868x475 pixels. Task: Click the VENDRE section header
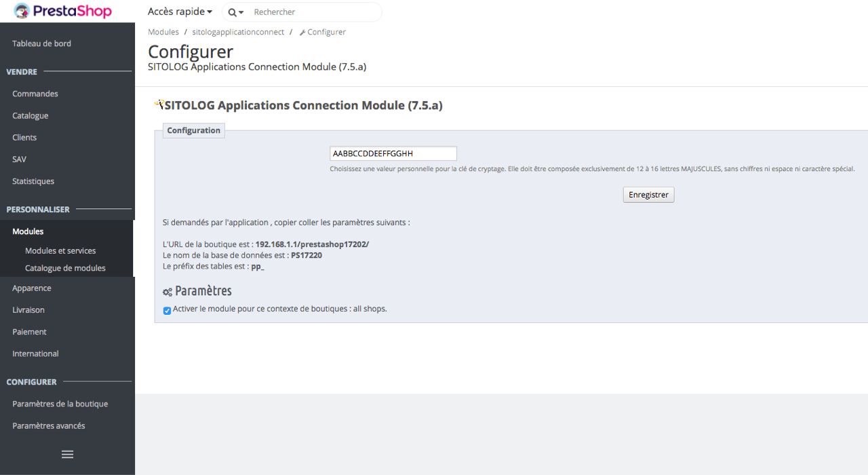(22, 71)
